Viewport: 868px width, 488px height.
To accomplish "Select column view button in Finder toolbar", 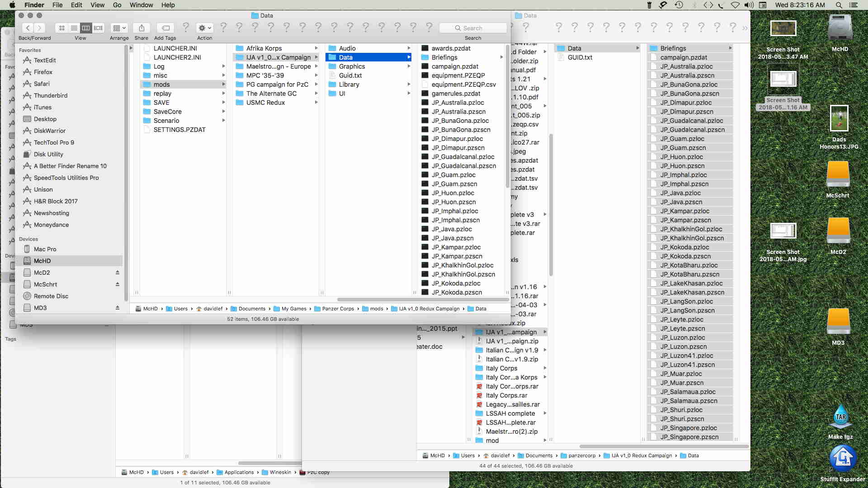I will [86, 28].
